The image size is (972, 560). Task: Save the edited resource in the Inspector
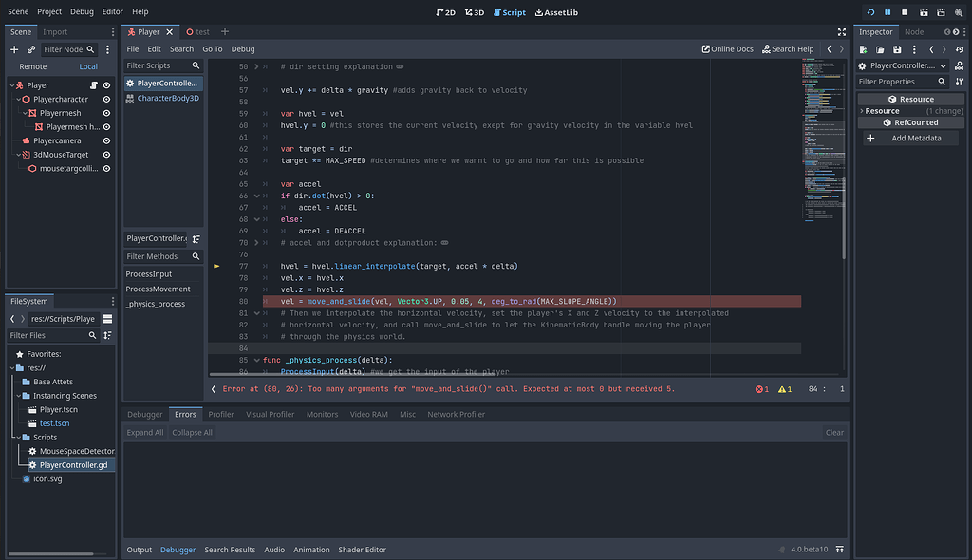pyautogui.click(x=897, y=48)
